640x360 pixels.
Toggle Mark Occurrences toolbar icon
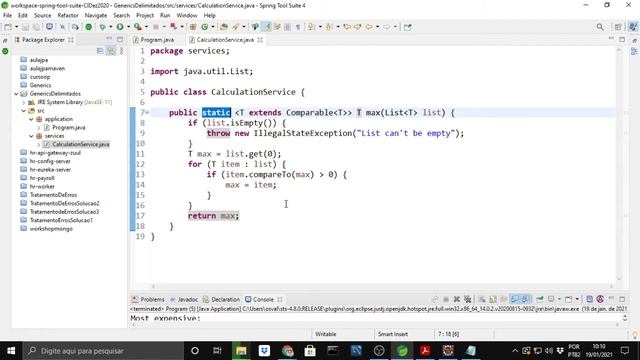click(x=267, y=27)
